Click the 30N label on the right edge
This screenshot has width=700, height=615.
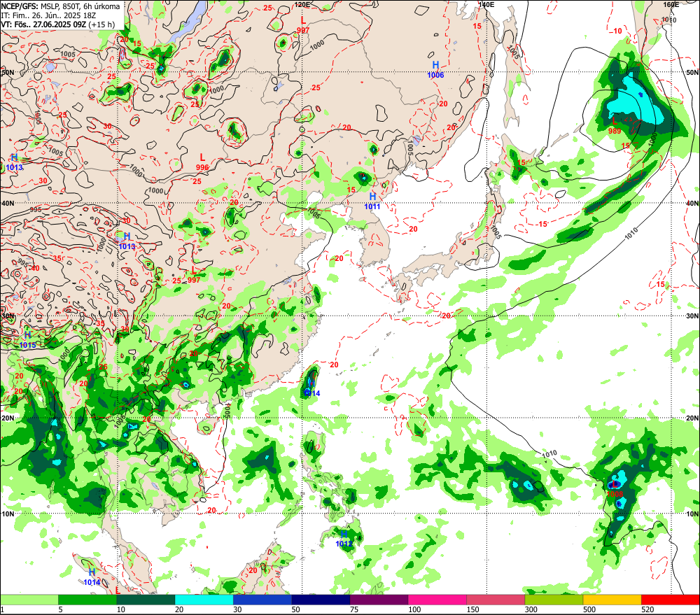[x=692, y=316]
